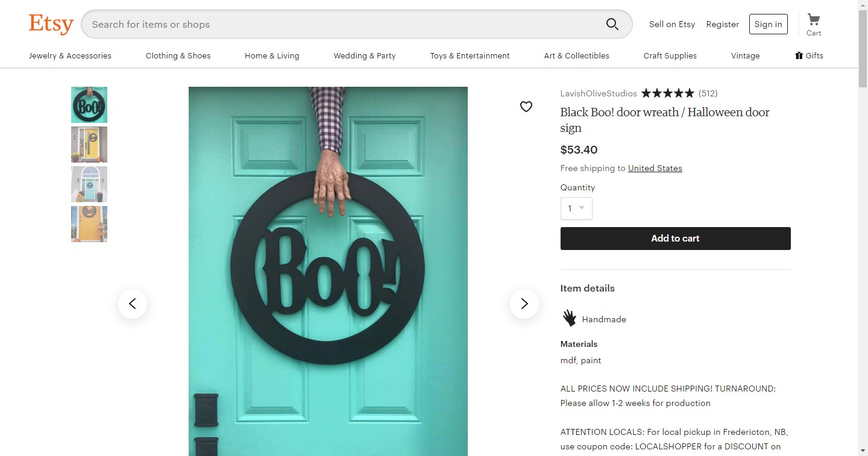The image size is (868, 456).
Task: Open the Jewelry & Accessories category
Action: (70, 55)
